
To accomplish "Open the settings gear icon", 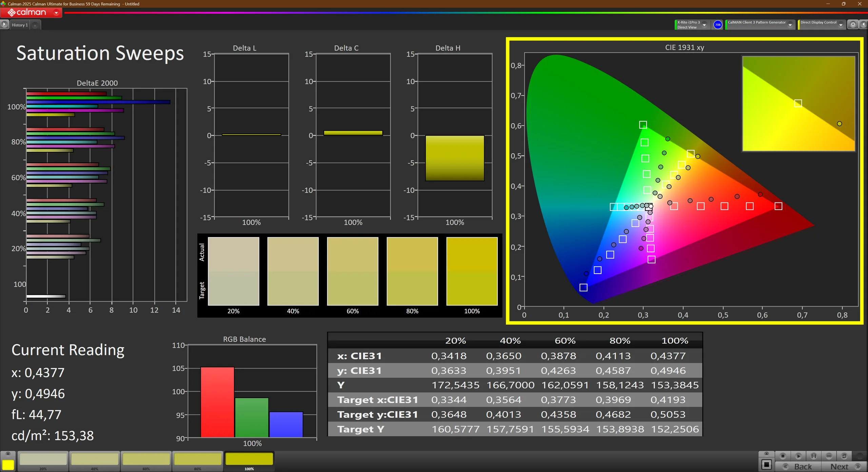I will pos(853,24).
